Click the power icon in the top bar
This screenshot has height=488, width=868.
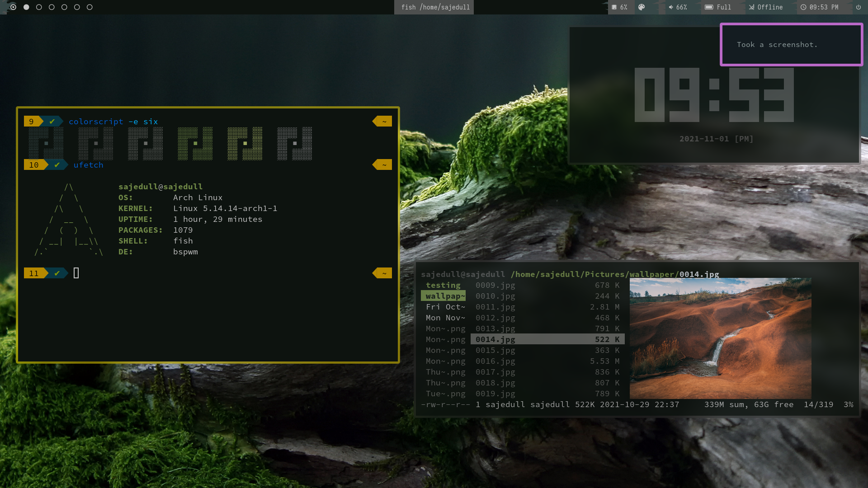(858, 7)
